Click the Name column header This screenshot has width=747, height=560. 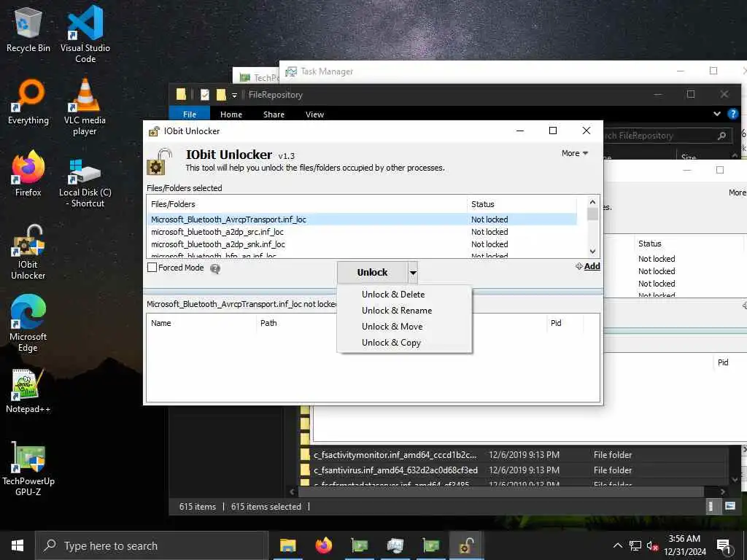(x=201, y=323)
